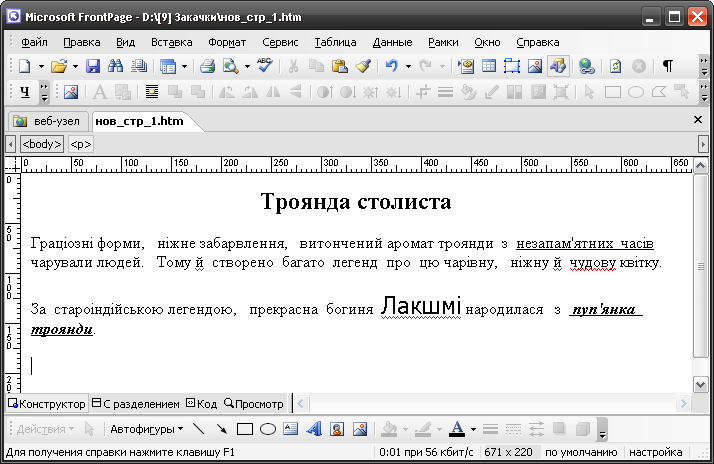Toggle the <body> quick tag selector
Viewport: 714px width, 464px height.
42,144
